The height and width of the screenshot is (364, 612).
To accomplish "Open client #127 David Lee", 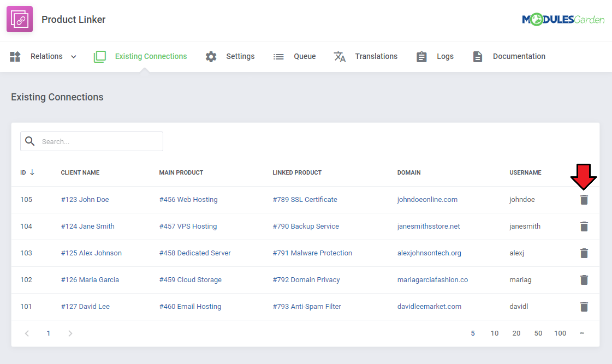I will coord(85,306).
